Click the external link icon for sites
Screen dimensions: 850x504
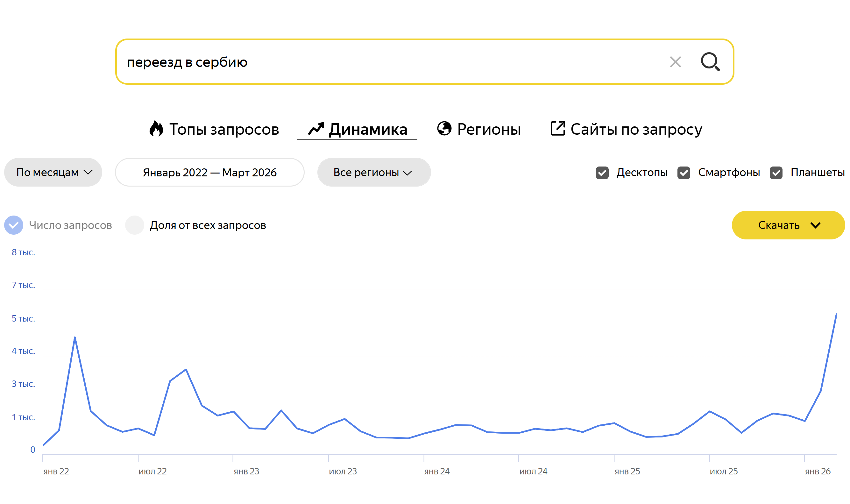(x=557, y=129)
